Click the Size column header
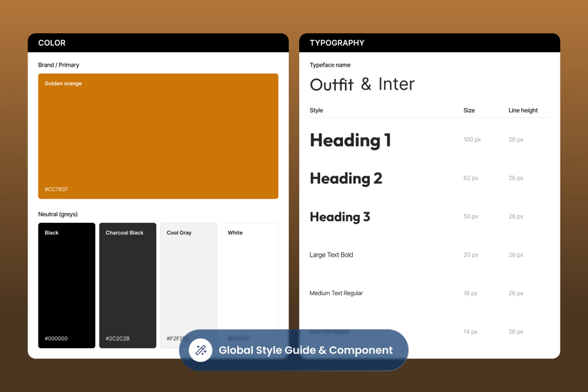Screen dimensions: 588x392 (469, 110)
